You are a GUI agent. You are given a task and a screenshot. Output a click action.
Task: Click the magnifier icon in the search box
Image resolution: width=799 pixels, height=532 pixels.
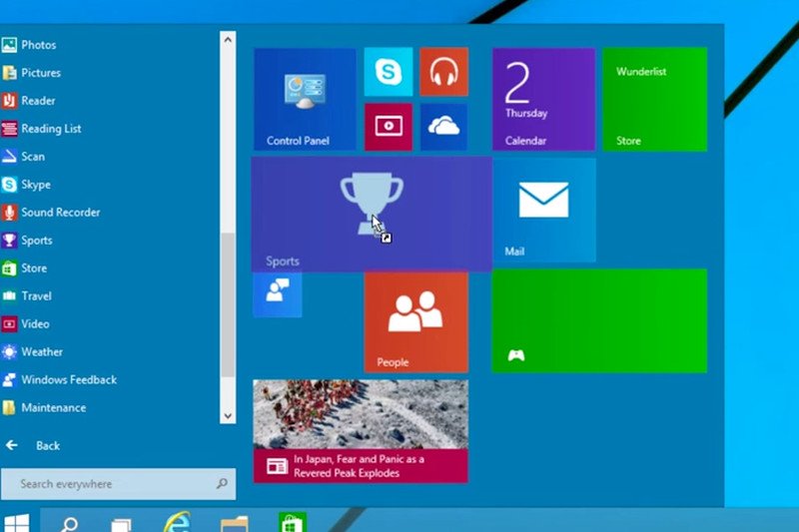[x=222, y=484]
